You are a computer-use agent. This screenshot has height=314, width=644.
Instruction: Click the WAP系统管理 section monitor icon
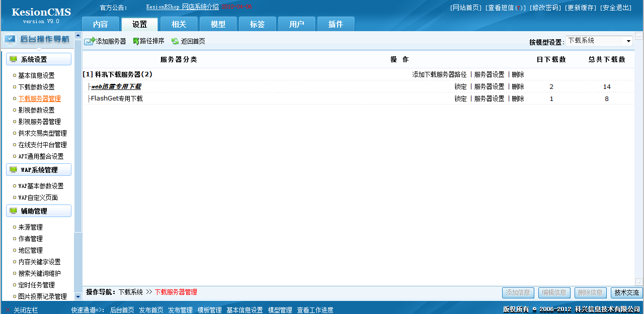point(13,170)
